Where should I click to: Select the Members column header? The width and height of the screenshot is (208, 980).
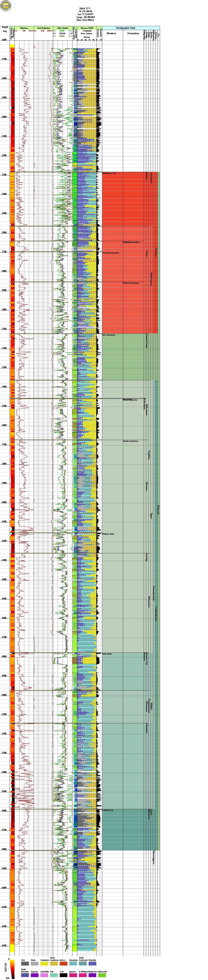(112, 34)
